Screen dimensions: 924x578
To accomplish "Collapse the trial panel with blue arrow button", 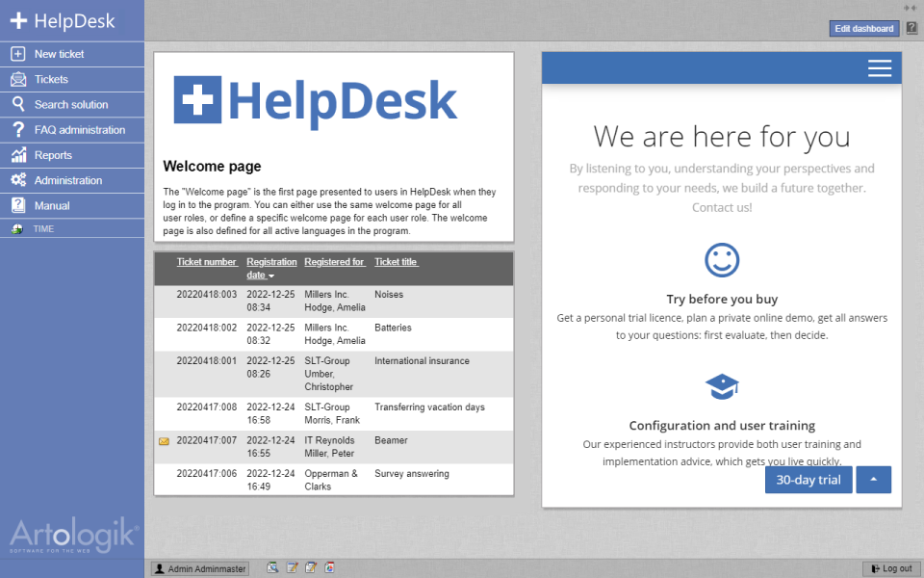I will click(873, 479).
